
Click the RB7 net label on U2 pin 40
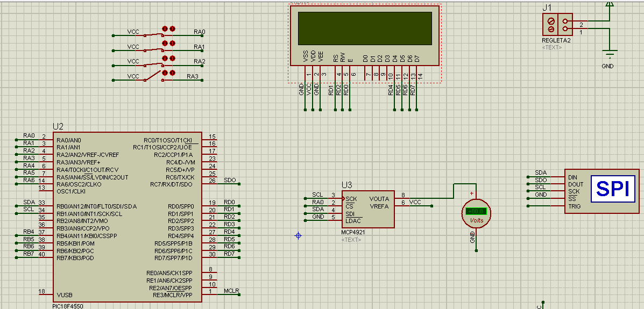click(29, 254)
